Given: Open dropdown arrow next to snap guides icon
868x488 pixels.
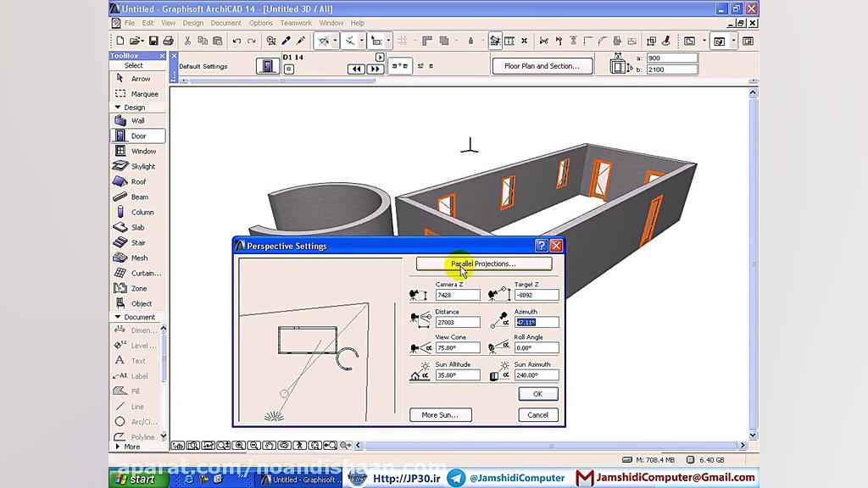Looking at the screenshot, I should [x=335, y=41].
